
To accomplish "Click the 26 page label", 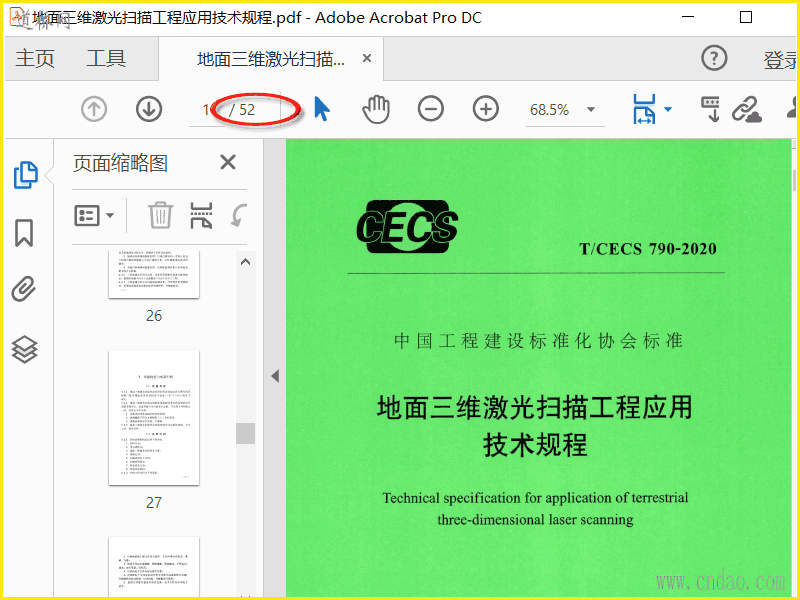I will (x=154, y=316).
